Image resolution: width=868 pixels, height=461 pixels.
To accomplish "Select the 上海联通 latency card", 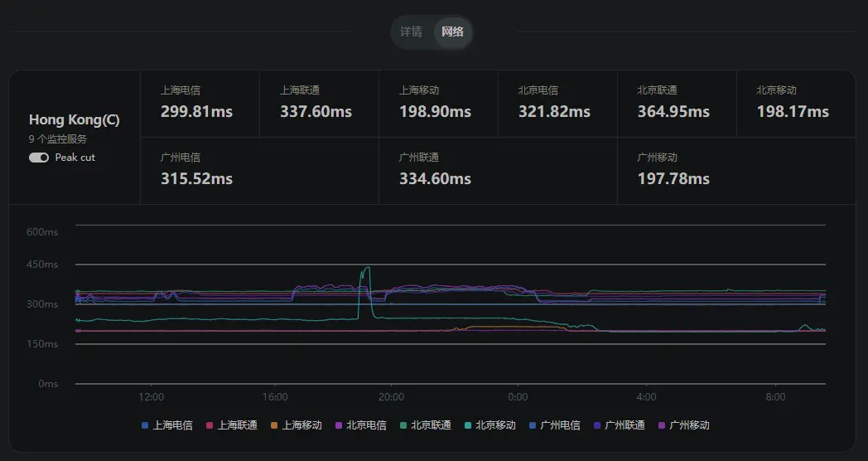I will [319, 104].
